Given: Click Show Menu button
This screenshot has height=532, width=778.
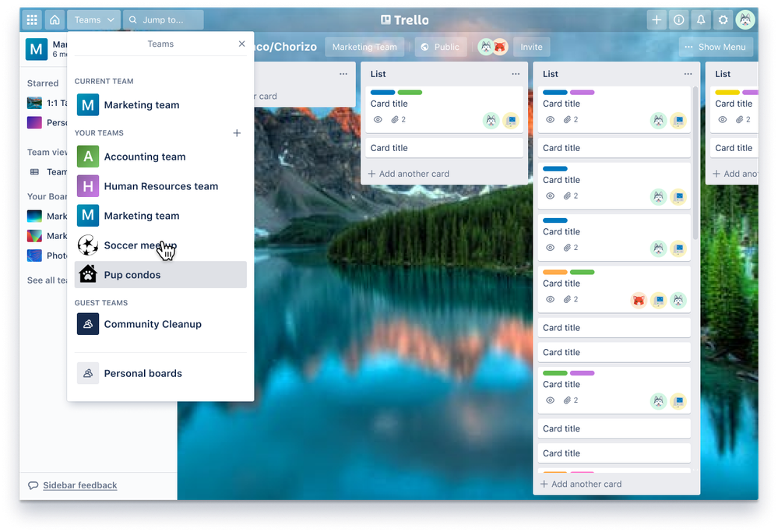Looking at the screenshot, I should pyautogui.click(x=716, y=47).
